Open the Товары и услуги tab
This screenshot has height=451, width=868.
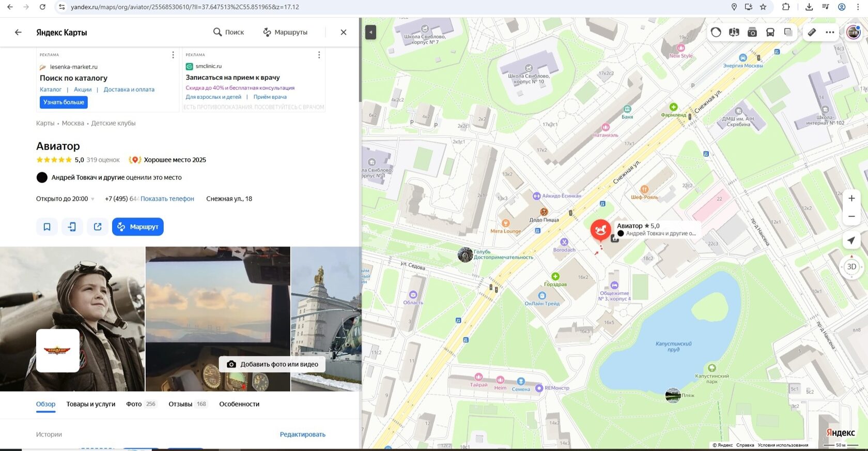pyautogui.click(x=91, y=404)
